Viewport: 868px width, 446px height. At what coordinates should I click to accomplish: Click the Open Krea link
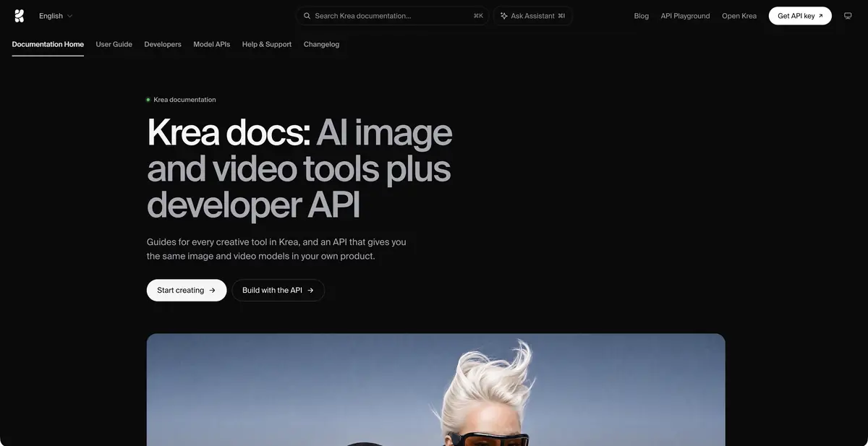pos(739,16)
